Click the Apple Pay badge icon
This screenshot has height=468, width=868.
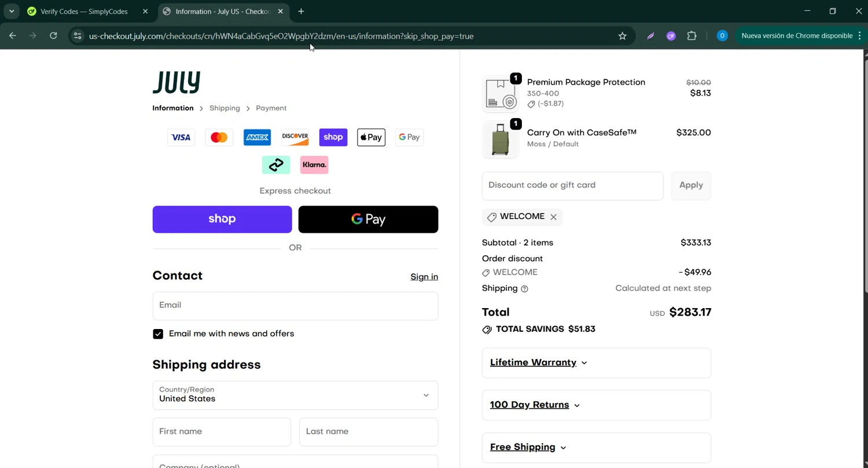[x=371, y=137]
